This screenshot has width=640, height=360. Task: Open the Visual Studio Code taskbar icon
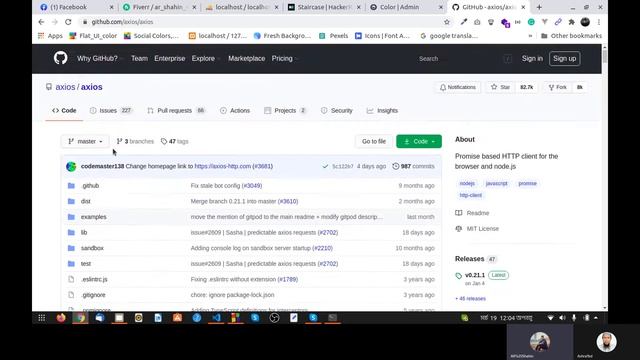tap(216, 318)
